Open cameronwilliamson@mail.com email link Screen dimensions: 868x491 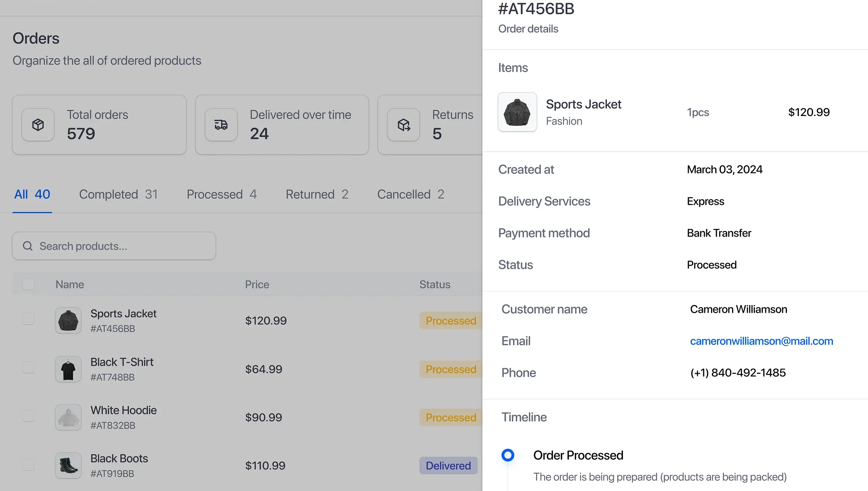pos(761,341)
